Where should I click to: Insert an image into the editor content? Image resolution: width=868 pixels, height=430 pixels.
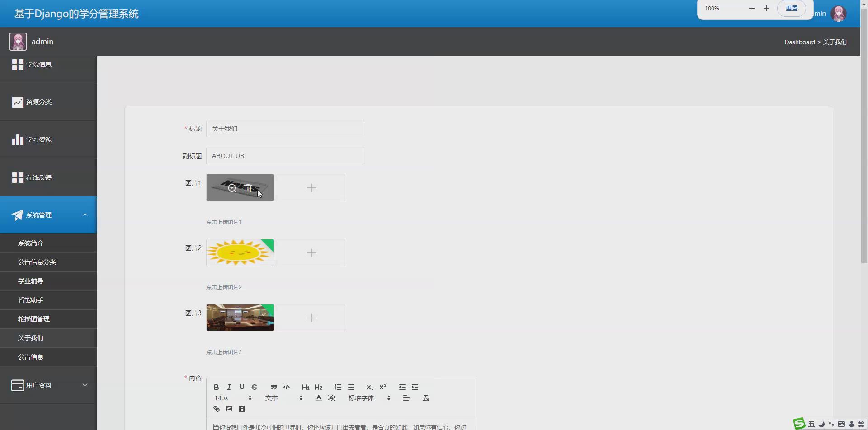coord(229,409)
